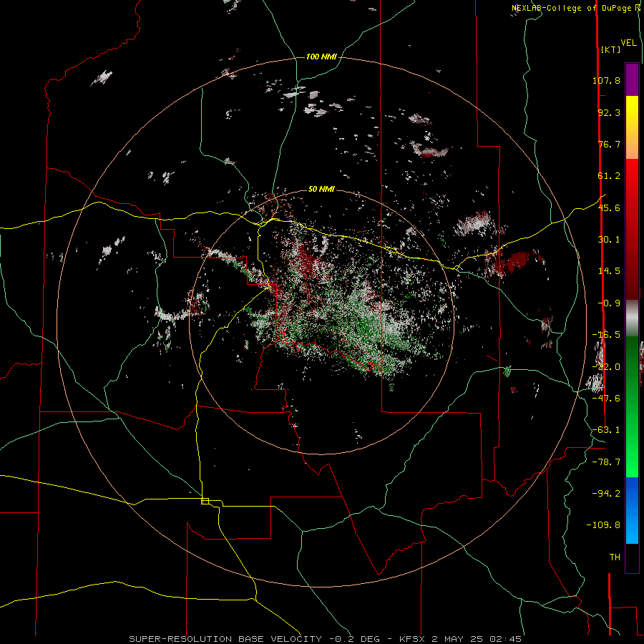The image size is (644, 644).
Task: Click the TH legend label
Action: pos(615,557)
